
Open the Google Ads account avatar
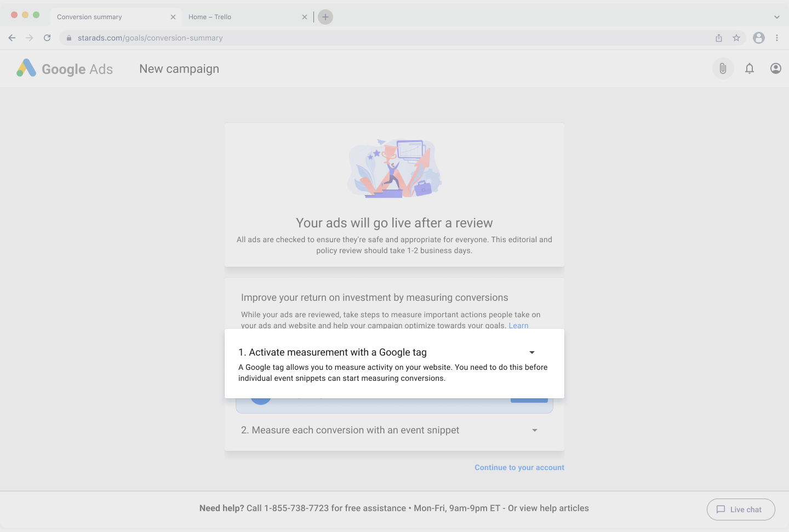pos(776,68)
